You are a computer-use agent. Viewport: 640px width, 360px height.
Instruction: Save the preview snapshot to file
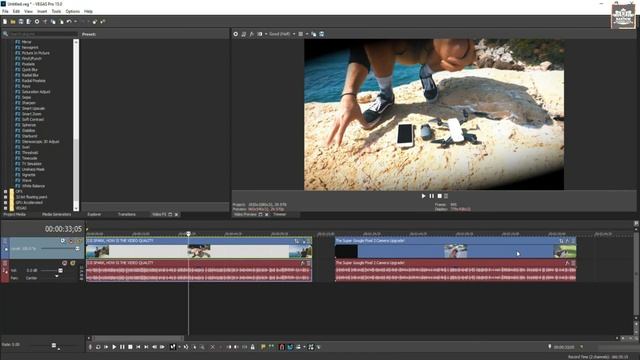pyautogui.click(x=322, y=34)
